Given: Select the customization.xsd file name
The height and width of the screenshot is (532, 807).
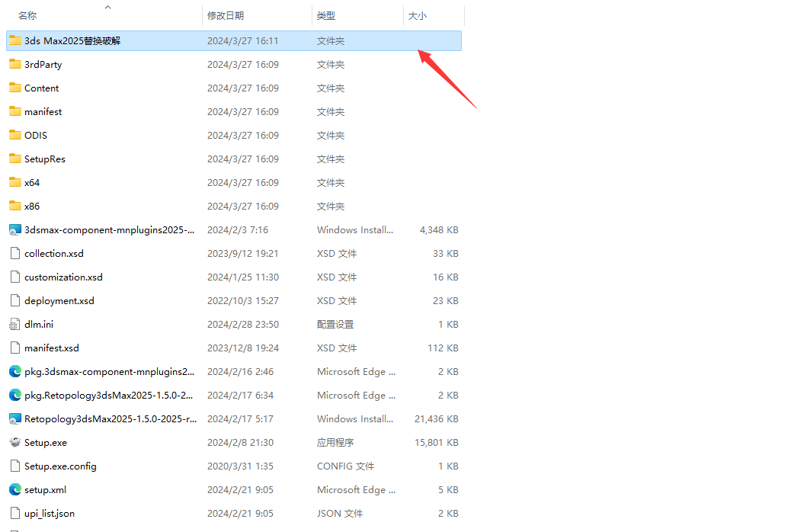Looking at the screenshot, I should coord(63,277).
